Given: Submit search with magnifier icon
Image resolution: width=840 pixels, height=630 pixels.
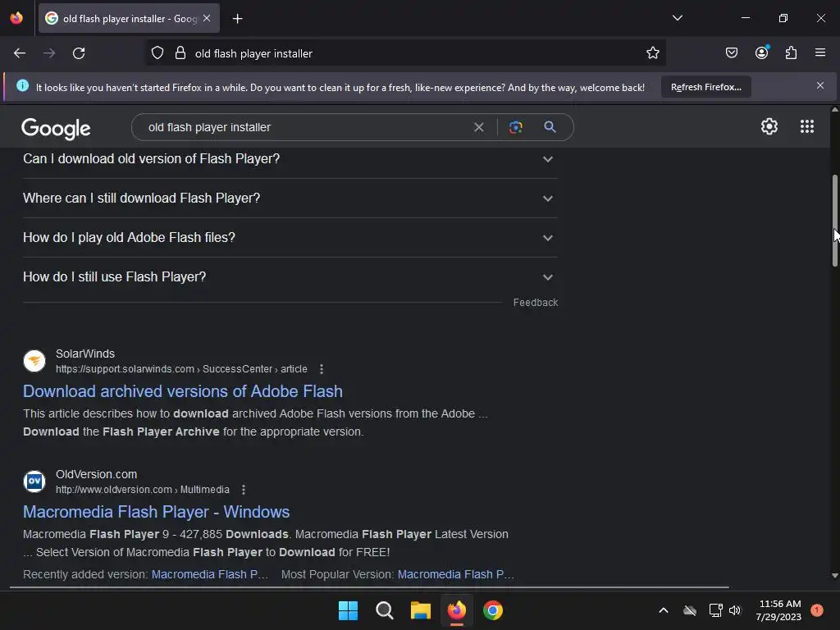Looking at the screenshot, I should (550, 127).
